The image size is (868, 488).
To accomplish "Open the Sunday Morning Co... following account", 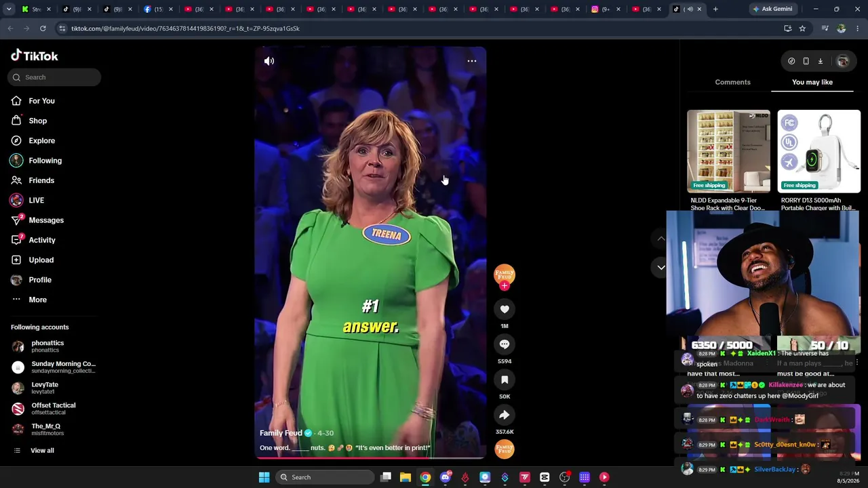I will point(54,367).
